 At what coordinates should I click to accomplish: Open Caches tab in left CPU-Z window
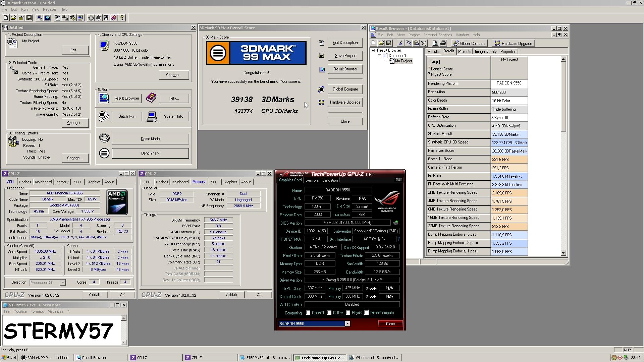pos(25,182)
